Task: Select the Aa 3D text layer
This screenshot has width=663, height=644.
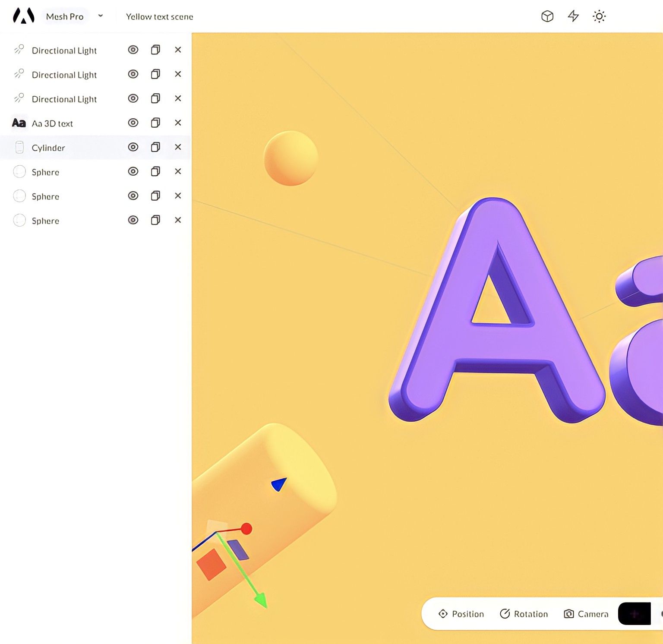Action: click(52, 123)
